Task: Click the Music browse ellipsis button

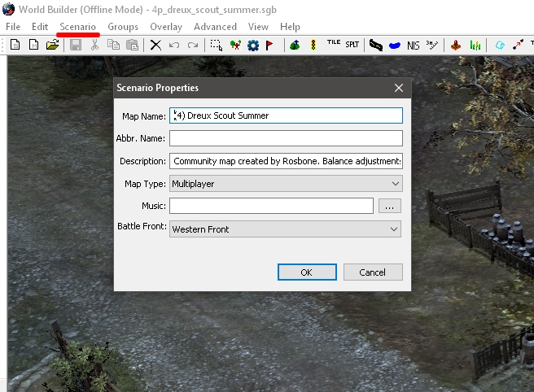Action: [390, 206]
